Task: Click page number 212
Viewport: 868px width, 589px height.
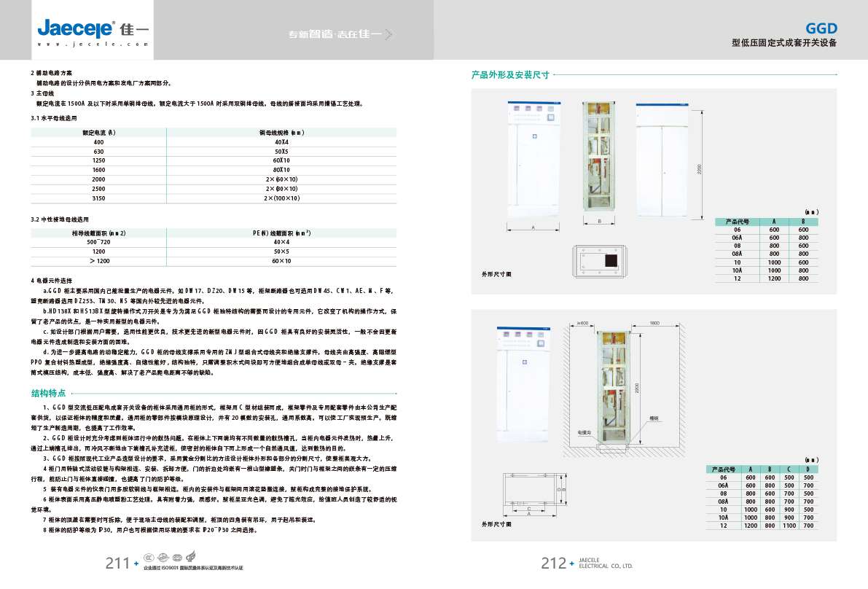Action: pyautogui.click(x=553, y=563)
